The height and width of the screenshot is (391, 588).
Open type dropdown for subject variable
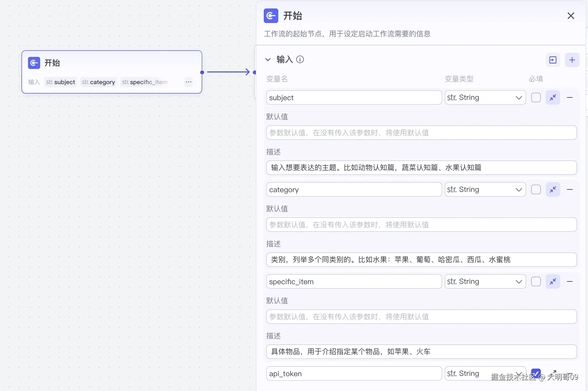pos(485,97)
